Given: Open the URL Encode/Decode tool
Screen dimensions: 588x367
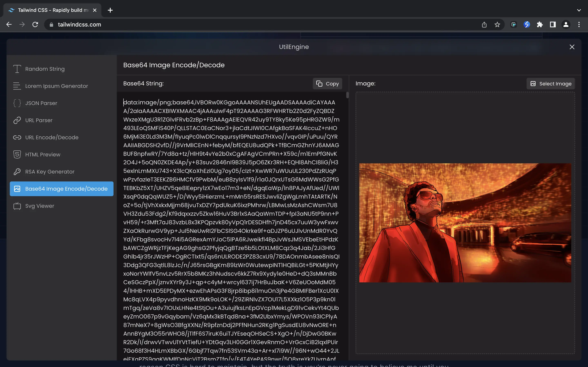Looking at the screenshot, I should 51,137.
